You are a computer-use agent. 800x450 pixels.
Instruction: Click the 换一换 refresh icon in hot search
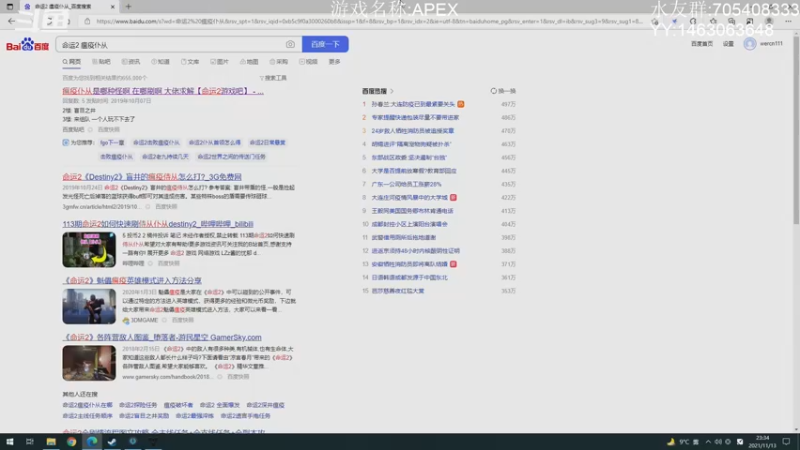[493, 91]
